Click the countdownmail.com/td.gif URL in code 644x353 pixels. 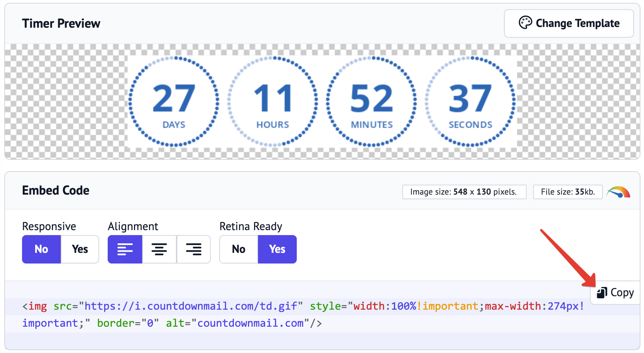[190, 306]
